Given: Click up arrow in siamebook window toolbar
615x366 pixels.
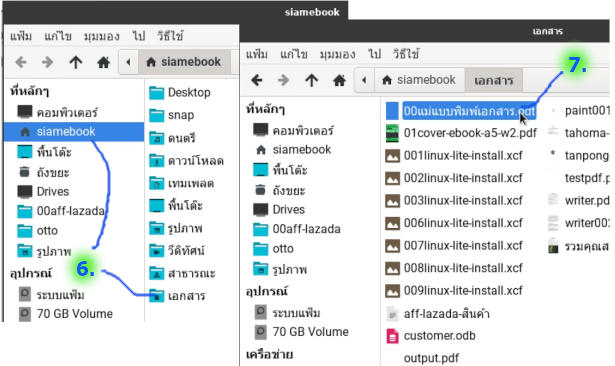Looking at the screenshot, I should point(76,62).
